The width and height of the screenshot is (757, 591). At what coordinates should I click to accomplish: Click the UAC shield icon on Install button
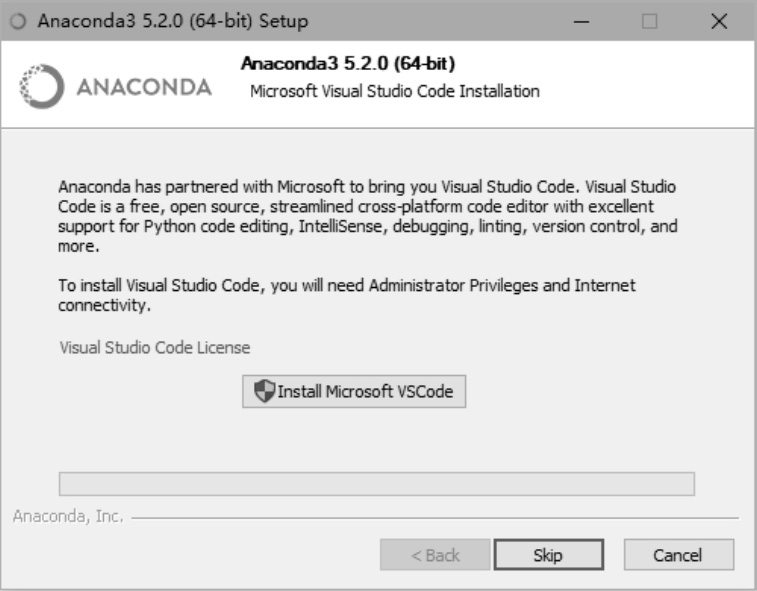[262, 391]
